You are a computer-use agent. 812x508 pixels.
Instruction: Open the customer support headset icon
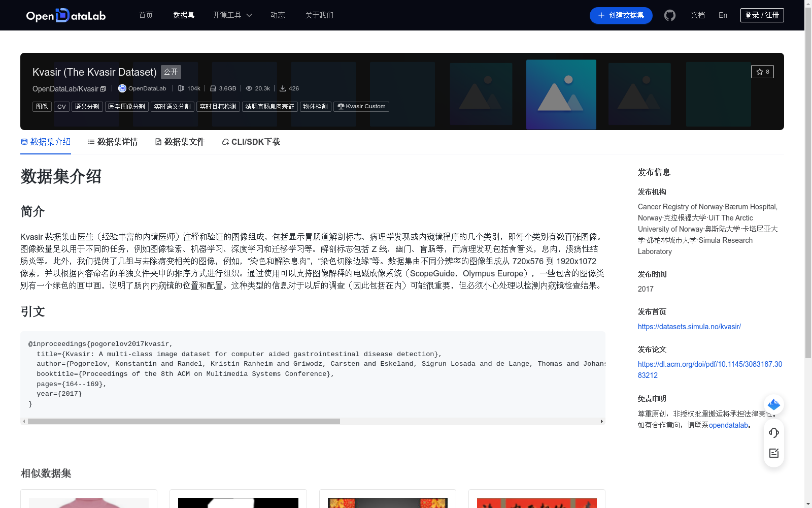coord(774,432)
